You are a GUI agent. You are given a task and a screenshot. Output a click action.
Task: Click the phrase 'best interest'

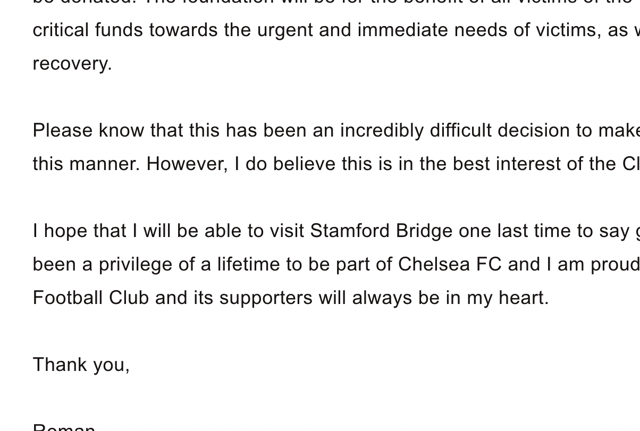pos(494,164)
